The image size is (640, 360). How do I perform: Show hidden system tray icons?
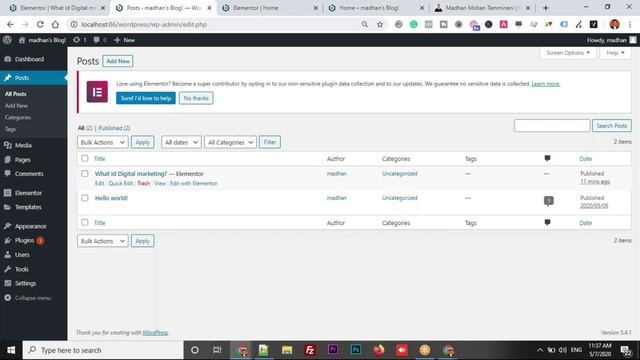(x=540, y=350)
